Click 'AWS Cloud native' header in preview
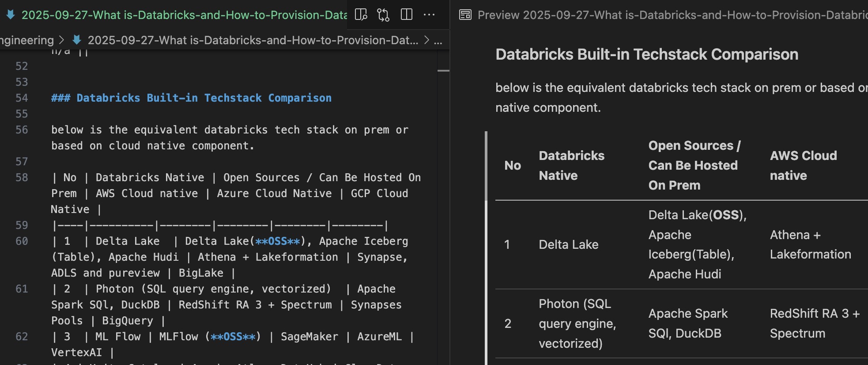This screenshot has width=868, height=365. pyautogui.click(x=803, y=166)
